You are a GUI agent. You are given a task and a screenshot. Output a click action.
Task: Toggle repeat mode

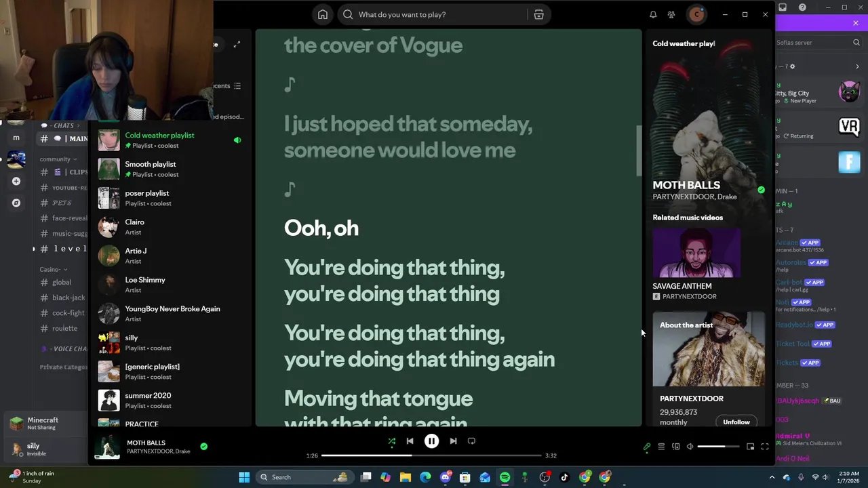pos(471,441)
